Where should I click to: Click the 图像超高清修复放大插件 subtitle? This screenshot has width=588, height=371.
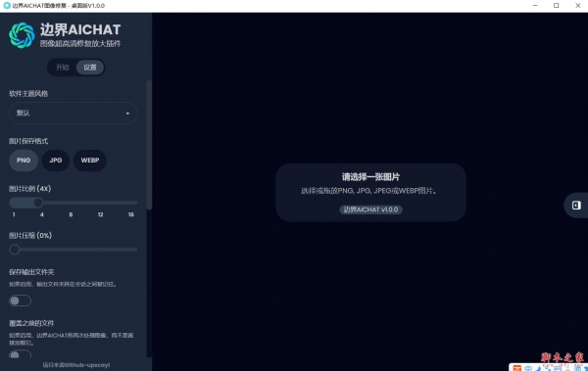pyautogui.click(x=80, y=43)
